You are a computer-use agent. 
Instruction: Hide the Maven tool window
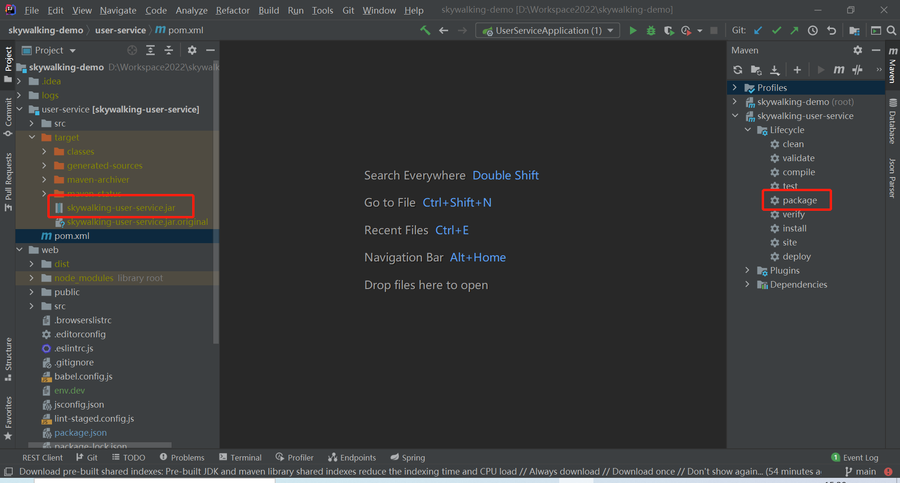pyautogui.click(x=876, y=51)
